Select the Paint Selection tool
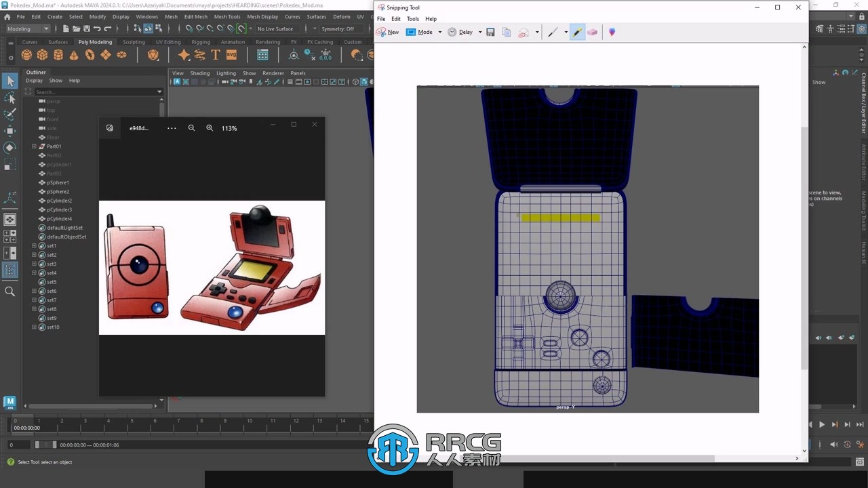The width and height of the screenshot is (868, 488). tap(10, 114)
